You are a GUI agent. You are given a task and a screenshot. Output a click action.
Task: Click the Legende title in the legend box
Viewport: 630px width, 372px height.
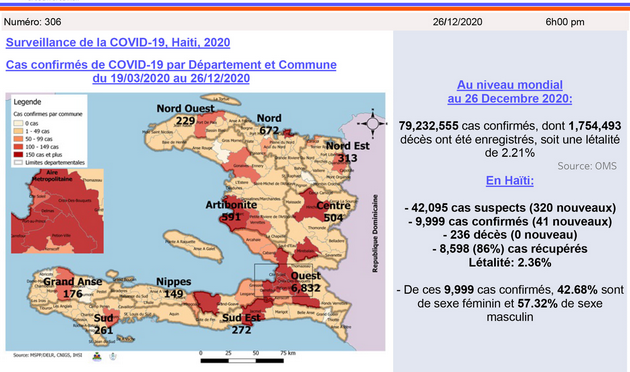point(27,102)
